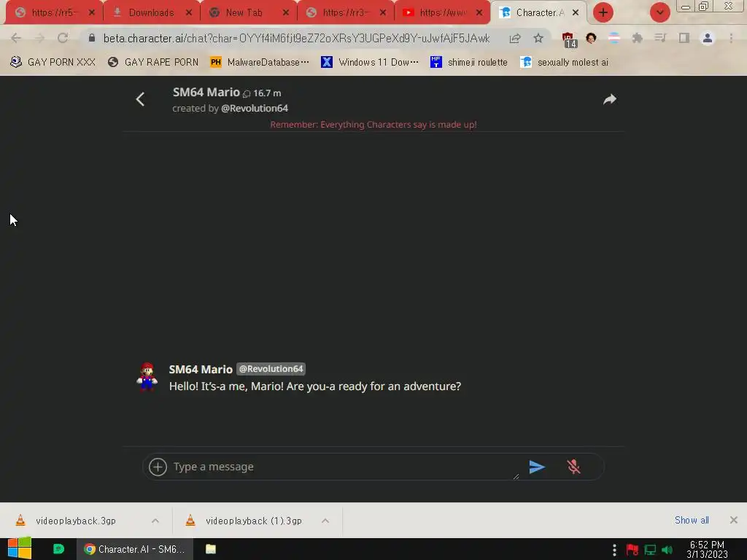Open the media control playlist icon

660,38
